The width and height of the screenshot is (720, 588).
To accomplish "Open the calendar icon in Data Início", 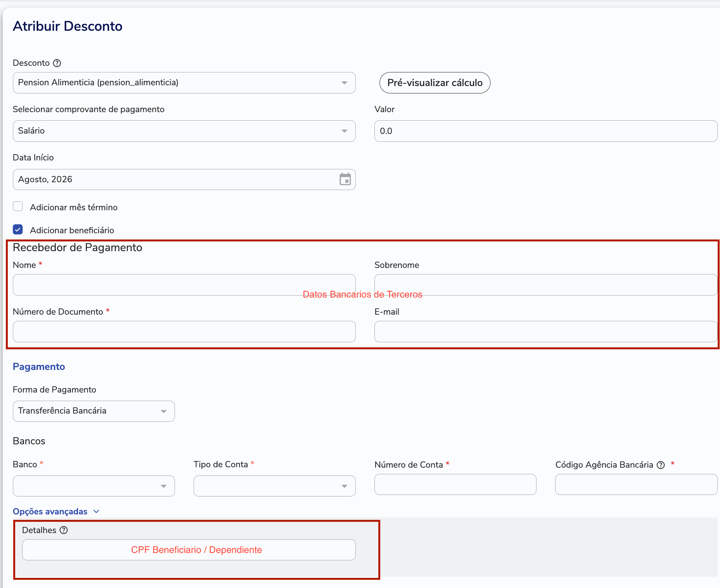I will pyautogui.click(x=345, y=179).
